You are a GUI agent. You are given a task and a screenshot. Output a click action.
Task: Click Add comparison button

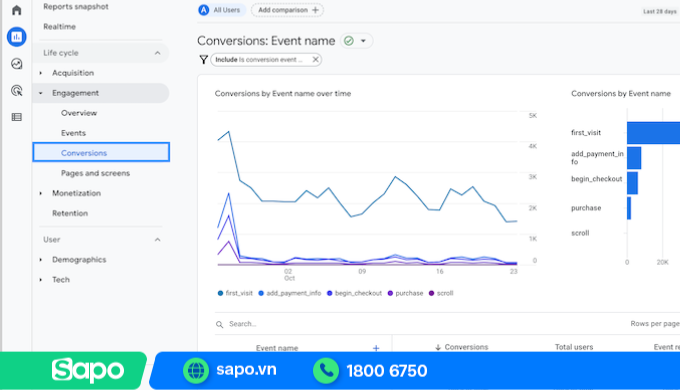point(287,10)
